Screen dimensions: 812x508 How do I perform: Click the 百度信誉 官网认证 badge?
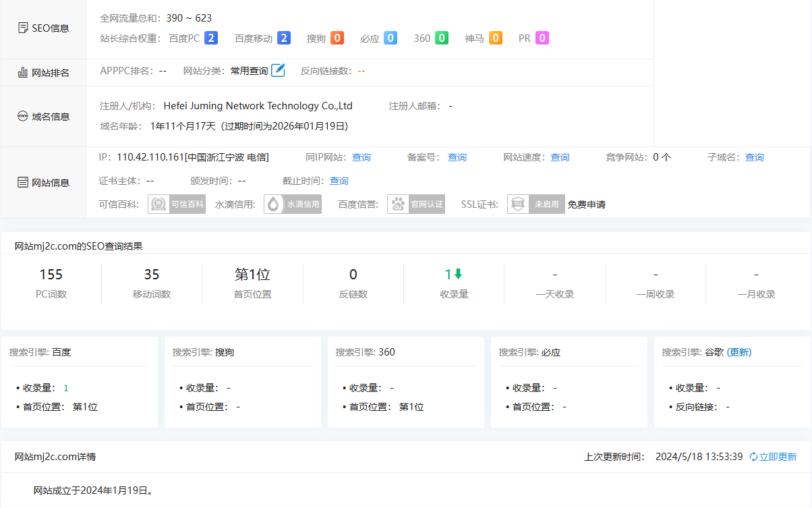[416, 204]
